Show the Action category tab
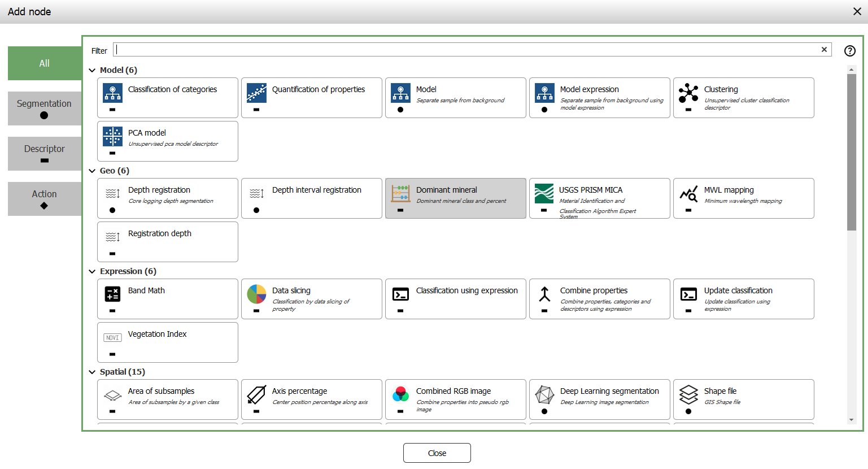 tap(44, 198)
